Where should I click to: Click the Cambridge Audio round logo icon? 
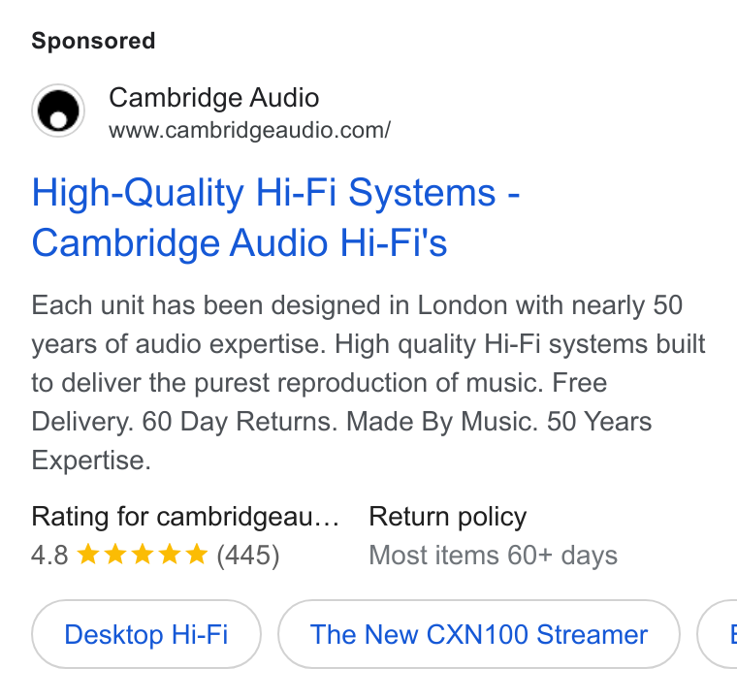[58, 111]
